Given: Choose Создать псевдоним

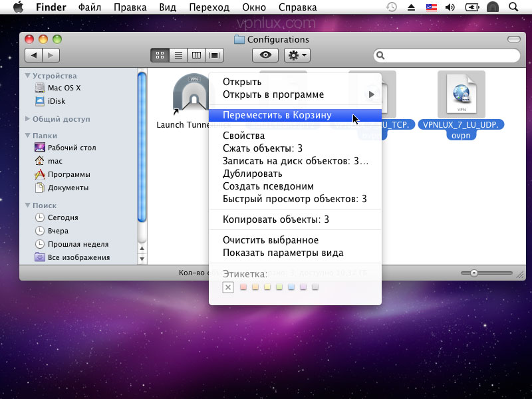Looking at the screenshot, I should click(x=295, y=186).
